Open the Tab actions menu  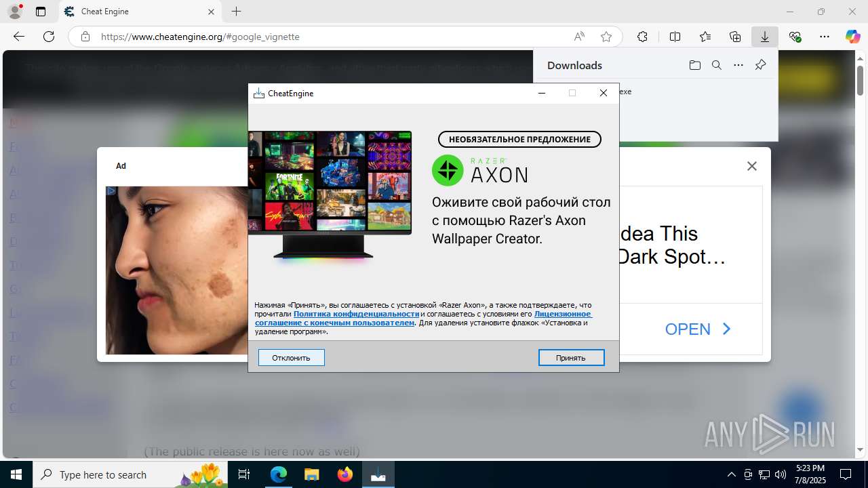pyautogui.click(x=41, y=12)
